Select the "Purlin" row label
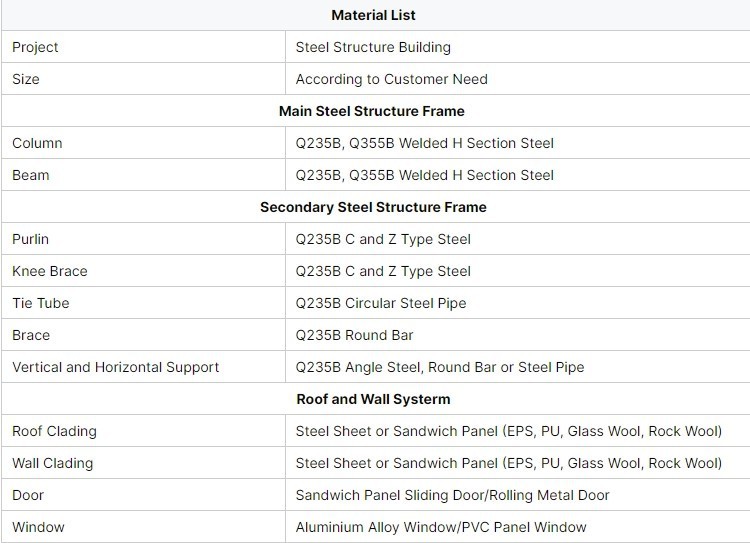750x543 pixels. 31,239
